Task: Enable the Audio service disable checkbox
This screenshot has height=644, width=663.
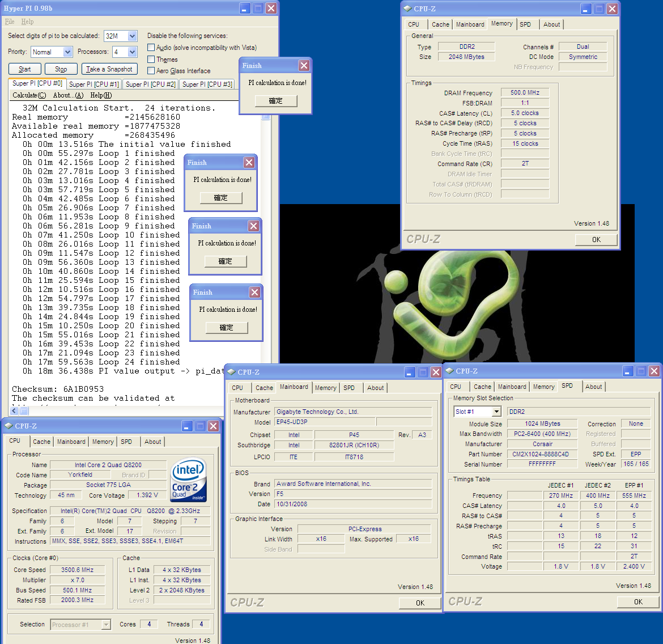Action: point(151,48)
